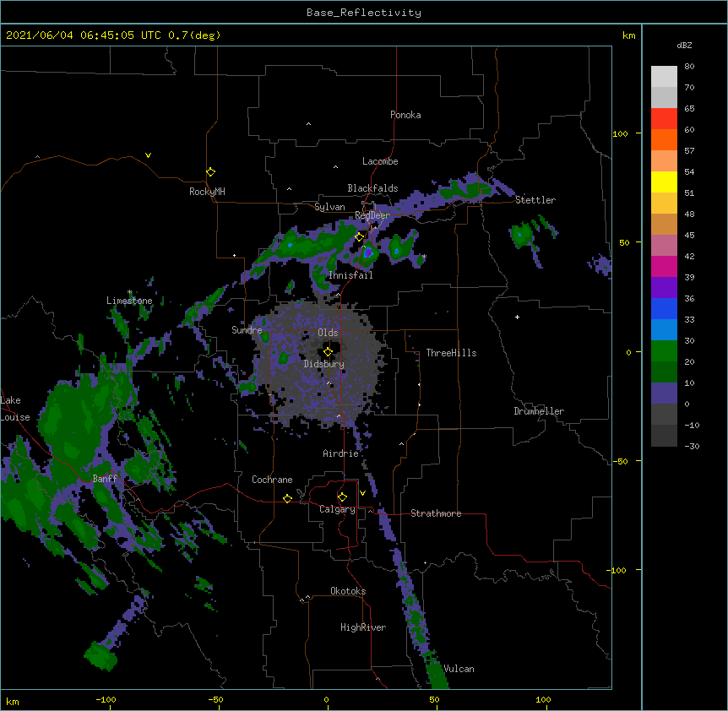Screen dimensions: 728x711
Task: Pick the light gray 70–80 dBZ swatch
Action: [x=664, y=77]
